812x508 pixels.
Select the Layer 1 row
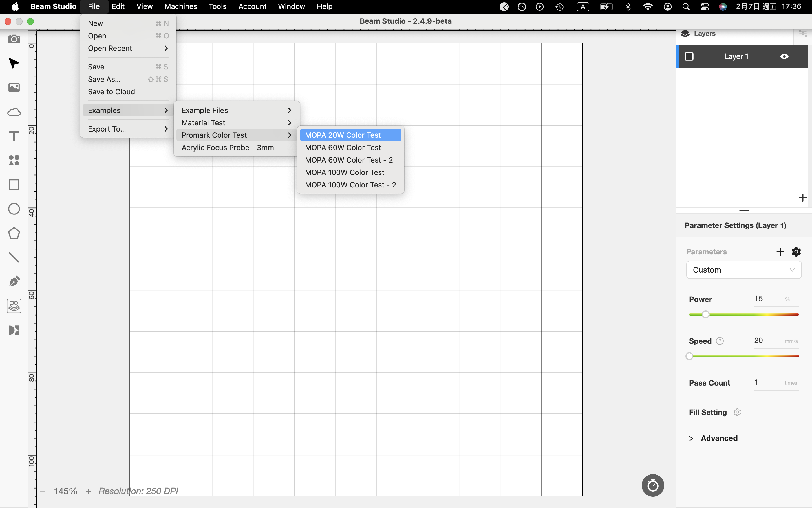tap(742, 56)
